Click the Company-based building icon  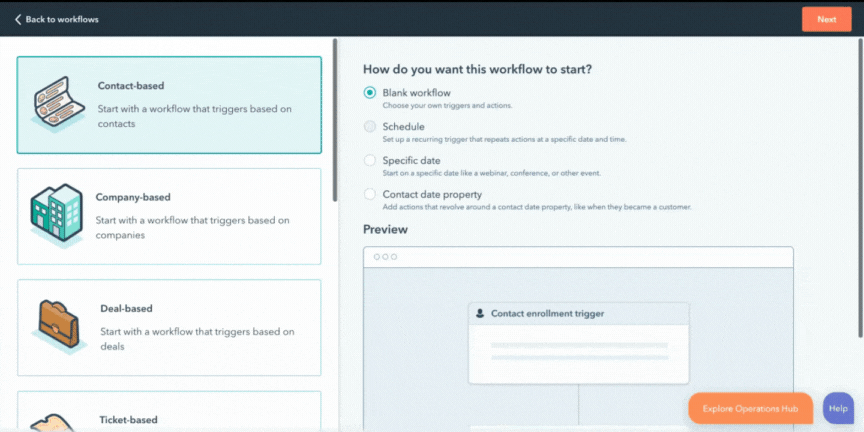point(56,214)
